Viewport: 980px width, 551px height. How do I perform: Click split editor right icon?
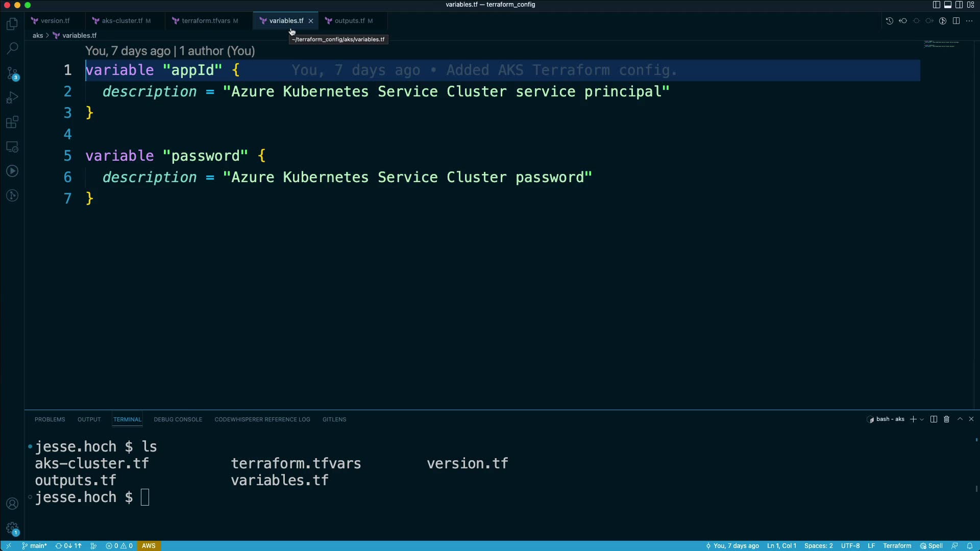click(x=956, y=21)
